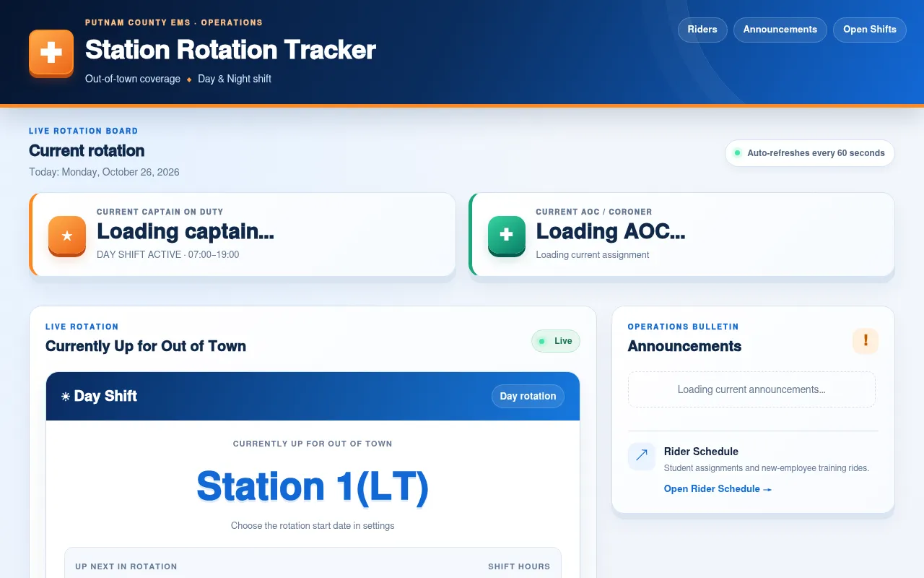The image size is (924, 578).
Task: Click the Day rotation badge
Action: [x=528, y=396]
